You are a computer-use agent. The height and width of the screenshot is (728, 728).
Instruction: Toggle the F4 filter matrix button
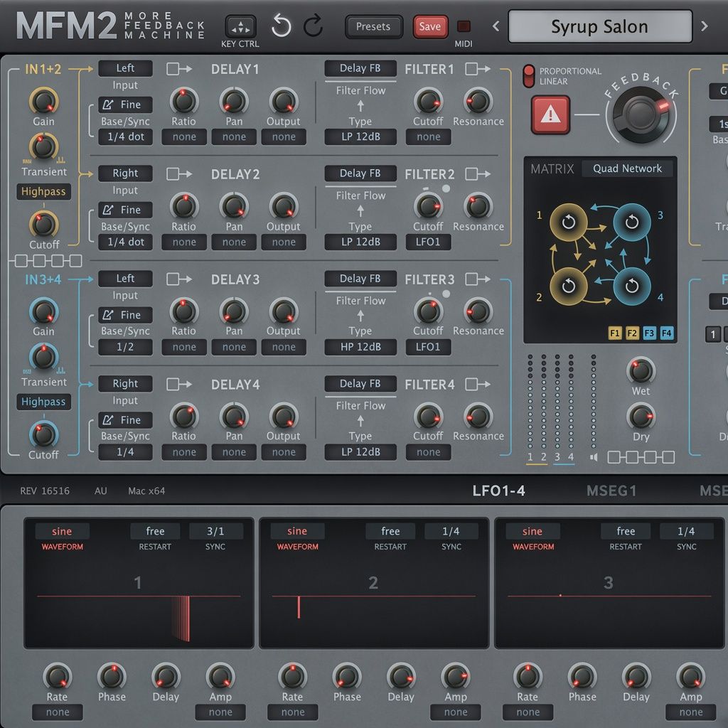pos(666,333)
